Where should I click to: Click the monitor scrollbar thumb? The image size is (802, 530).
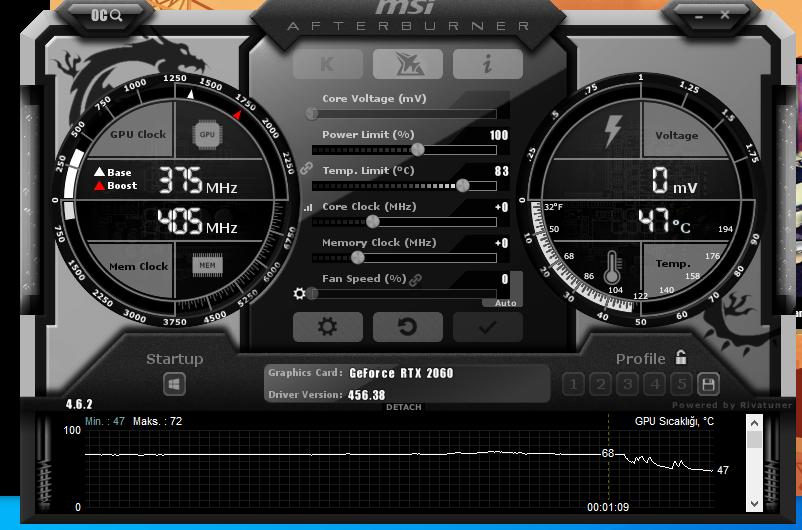coord(754,439)
